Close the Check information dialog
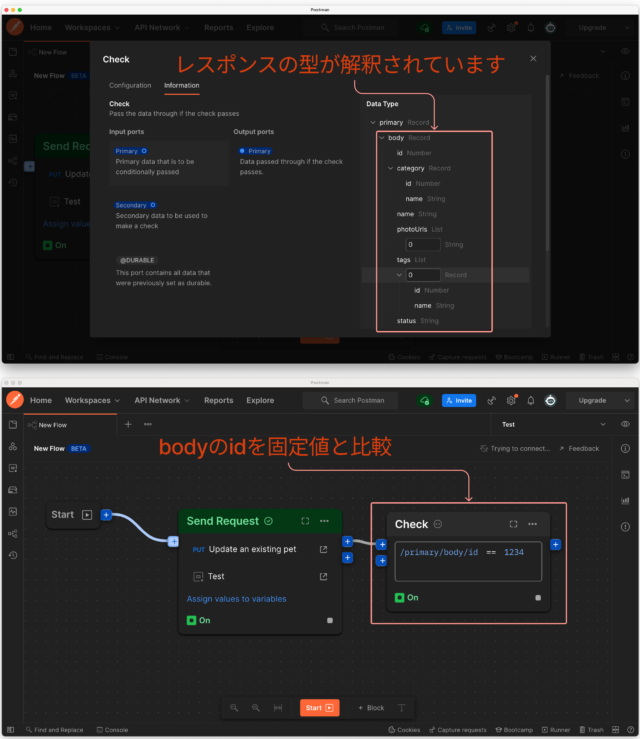The width and height of the screenshot is (640, 739). tap(533, 58)
